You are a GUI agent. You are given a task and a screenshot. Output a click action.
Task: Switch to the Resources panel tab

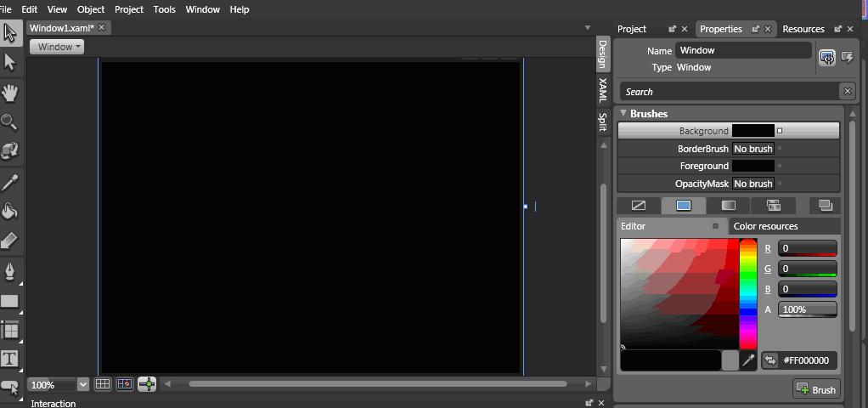point(803,30)
